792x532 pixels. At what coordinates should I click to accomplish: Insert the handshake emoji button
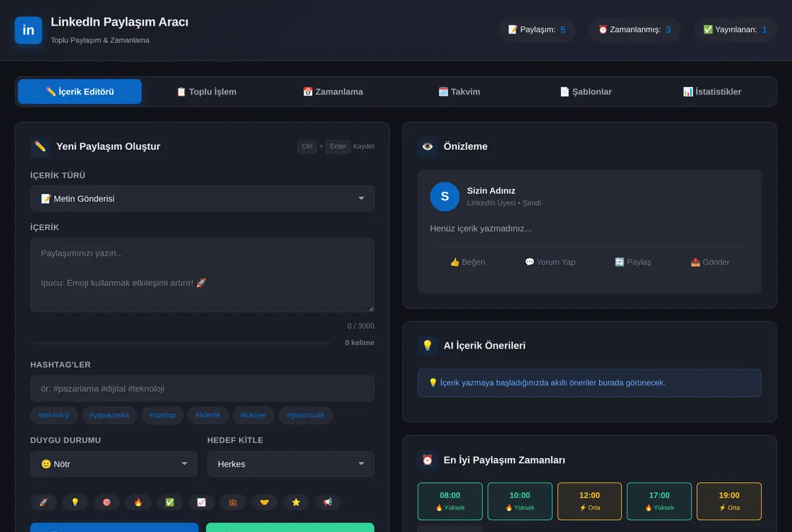tap(265, 502)
